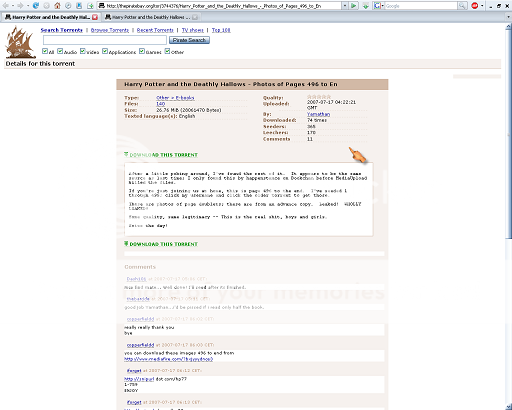This screenshot has width=512, height=410.
Task: Close the first Harry Potter tab
Action: coord(95,17)
